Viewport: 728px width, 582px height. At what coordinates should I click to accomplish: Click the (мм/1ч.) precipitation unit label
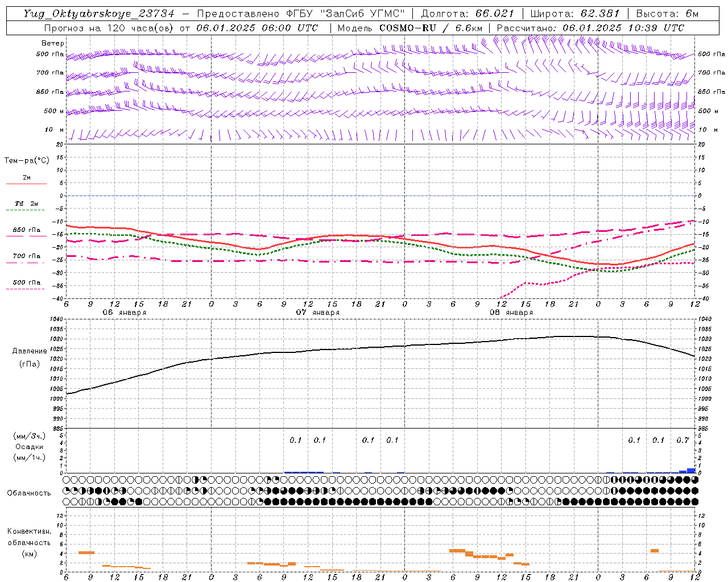pos(30,458)
